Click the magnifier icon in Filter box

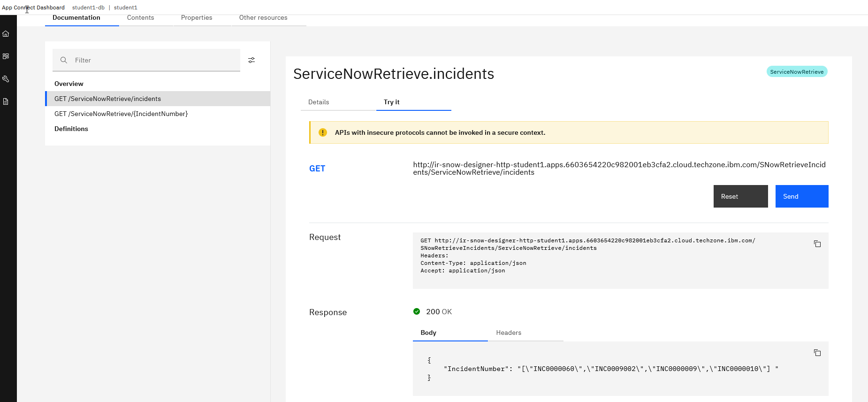[64, 60]
